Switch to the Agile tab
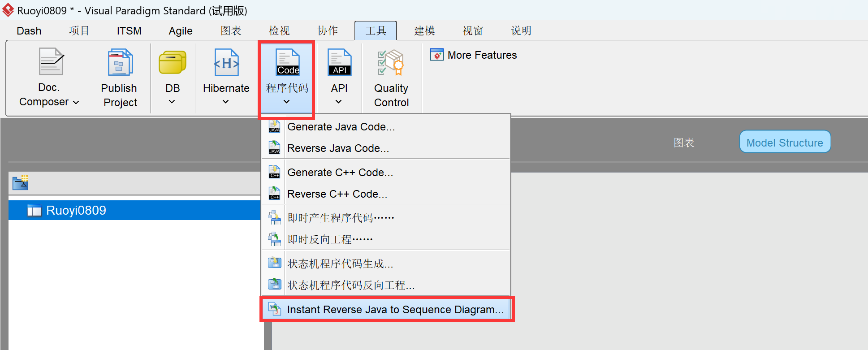This screenshot has height=350, width=868. 181,31
